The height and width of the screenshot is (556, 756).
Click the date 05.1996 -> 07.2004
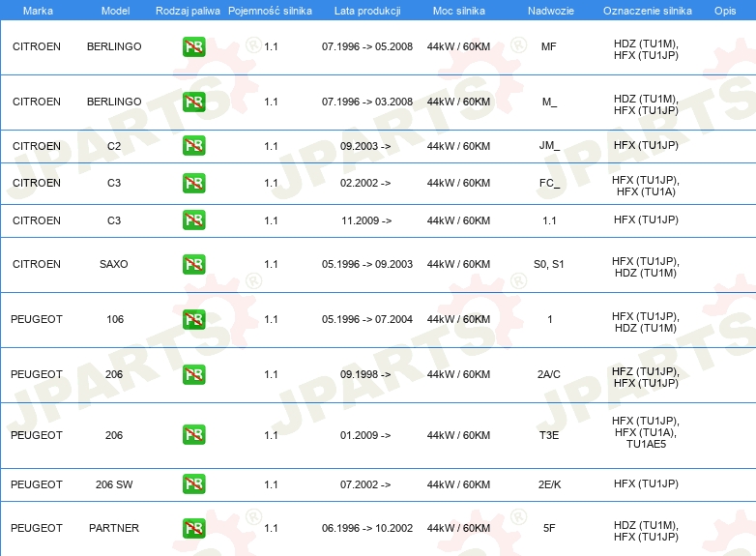click(367, 319)
